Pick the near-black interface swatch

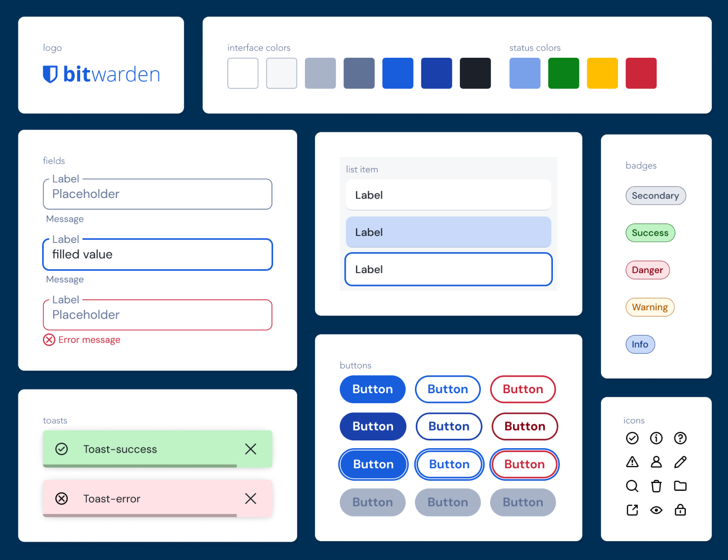475,73
